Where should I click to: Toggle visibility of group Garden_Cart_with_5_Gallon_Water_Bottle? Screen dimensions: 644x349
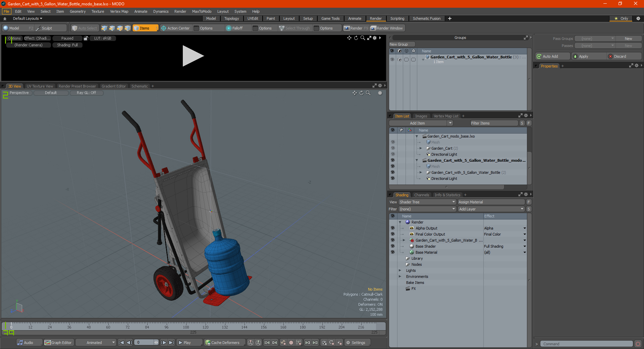(x=392, y=59)
